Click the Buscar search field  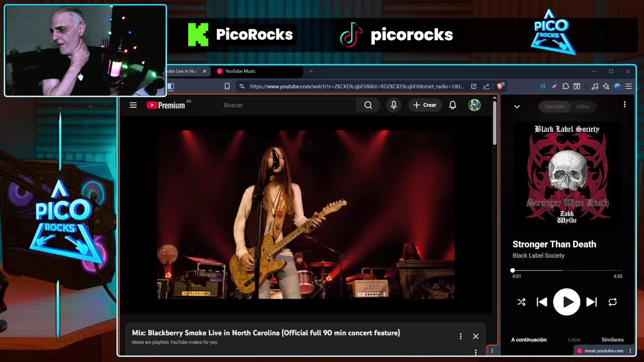click(x=287, y=105)
